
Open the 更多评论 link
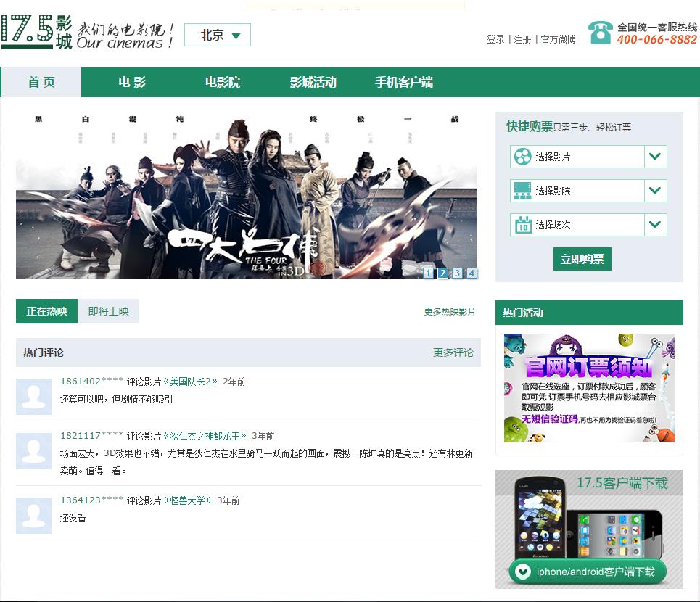tap(453, 352)
